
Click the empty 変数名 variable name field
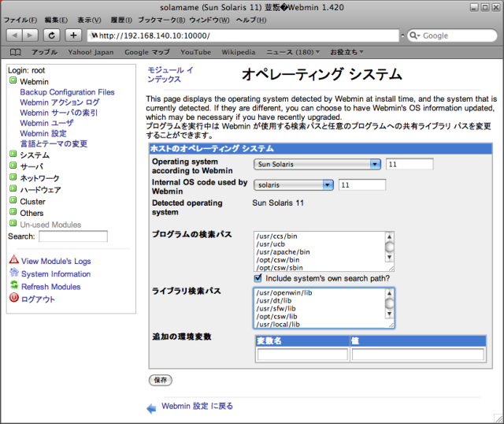(x=302, y=355)
